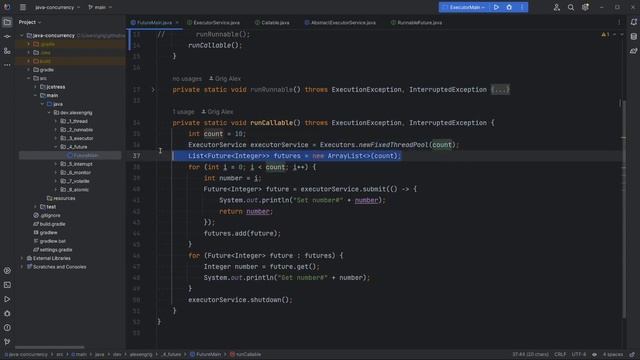Viewport: 640px width, 360px height.
Task: Click the runCallable breadcrumb in status bar
Action: coord(245,354)
